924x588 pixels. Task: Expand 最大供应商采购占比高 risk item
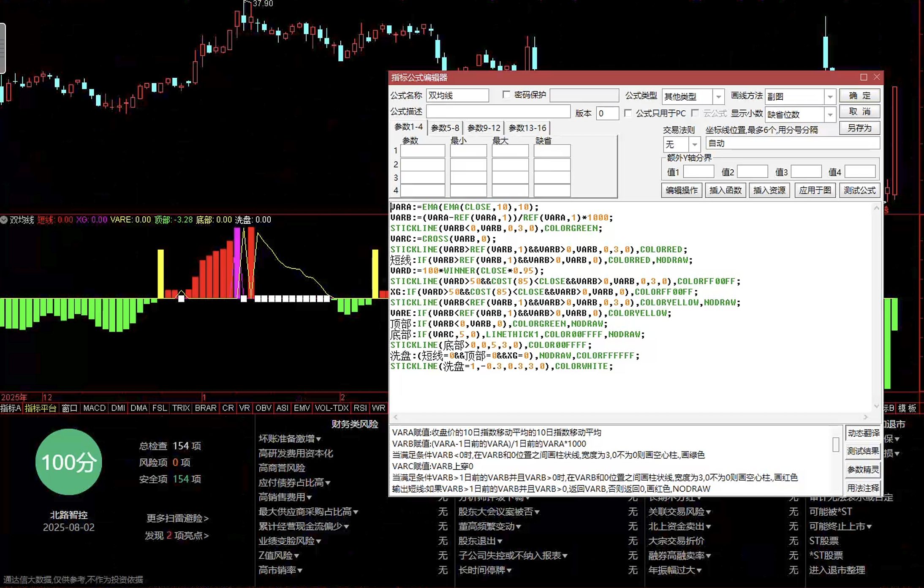pos(308,512)
